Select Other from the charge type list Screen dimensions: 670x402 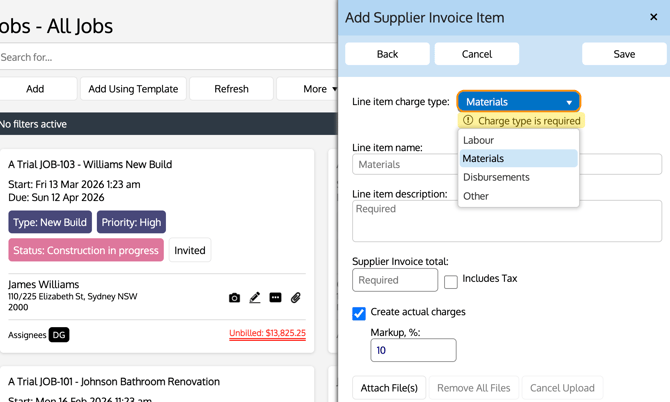click(x=476, y=196)
